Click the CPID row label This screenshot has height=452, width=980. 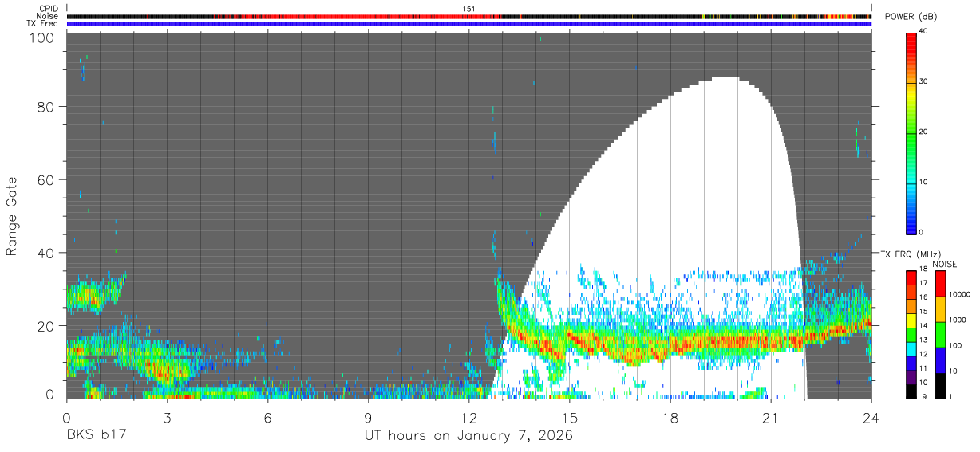pyautogui.click(x=48, y=9)
